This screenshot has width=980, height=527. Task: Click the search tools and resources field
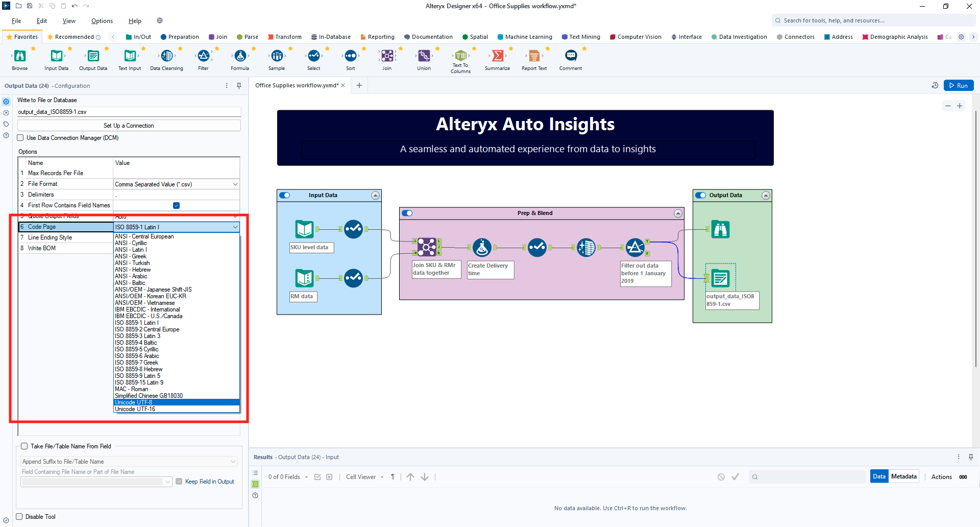(873, 20)
